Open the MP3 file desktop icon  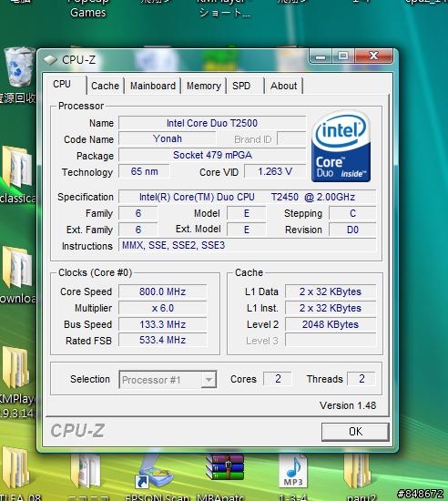pyautogui.click(x=293, y=470)
